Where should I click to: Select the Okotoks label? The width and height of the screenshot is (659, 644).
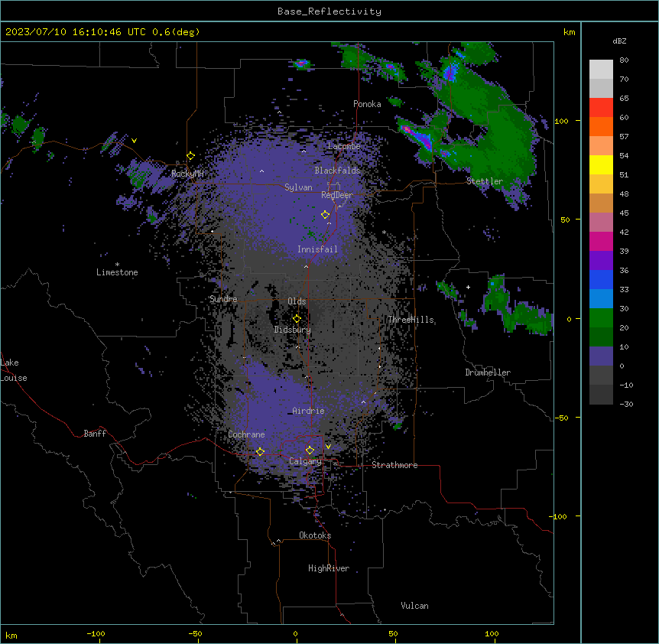[x=315, y=535]
